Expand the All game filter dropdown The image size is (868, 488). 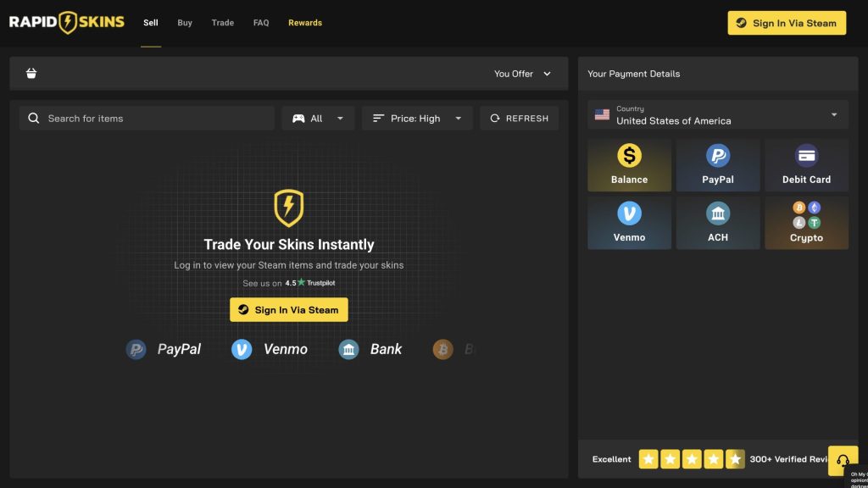coord(318,118)
